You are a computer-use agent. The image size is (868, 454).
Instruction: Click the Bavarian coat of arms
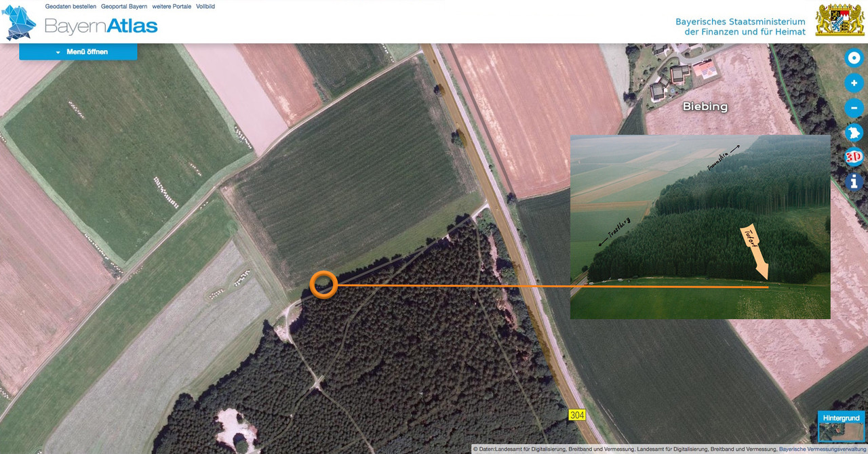click(x=839, y=20)
